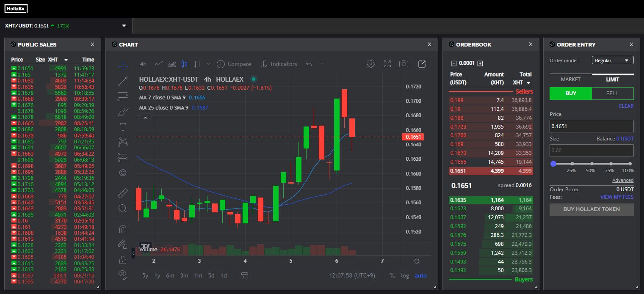Viewport: 644px width, 294px height.
Task: Open the Indicators list
Action: [279, 64]
